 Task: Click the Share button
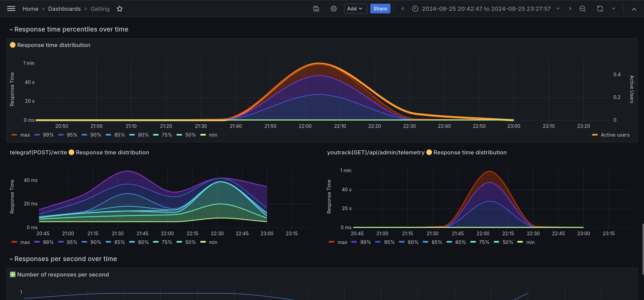380,9
